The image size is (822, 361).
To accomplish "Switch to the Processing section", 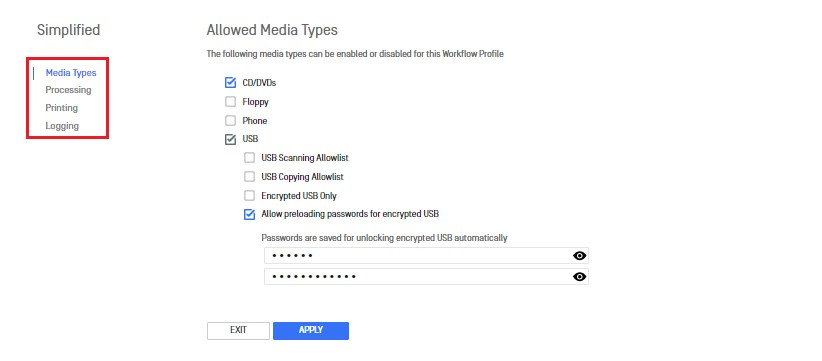I will tap(68, 90).
